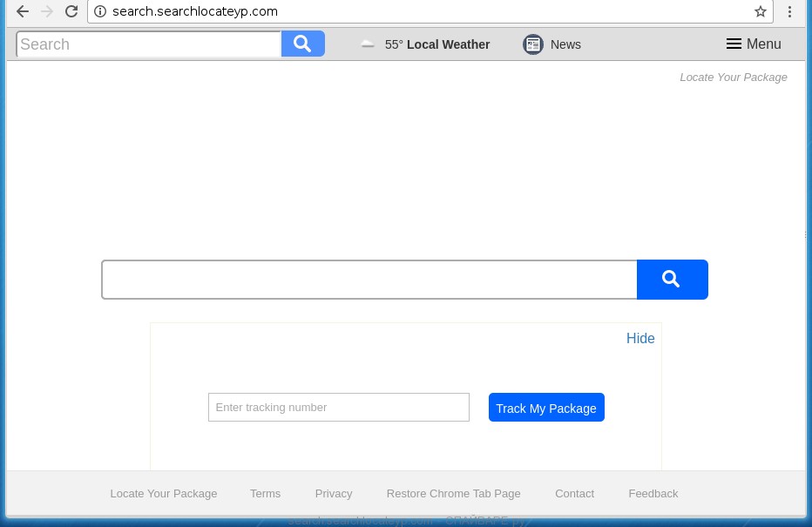Click the browser back arrow
Viewport: 812px width, 527px height.
tap(23, 11)
